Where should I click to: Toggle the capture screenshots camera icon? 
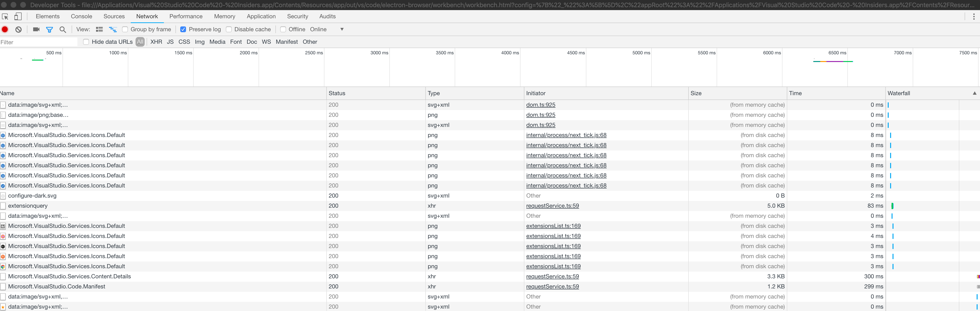(x=37, y=29)
